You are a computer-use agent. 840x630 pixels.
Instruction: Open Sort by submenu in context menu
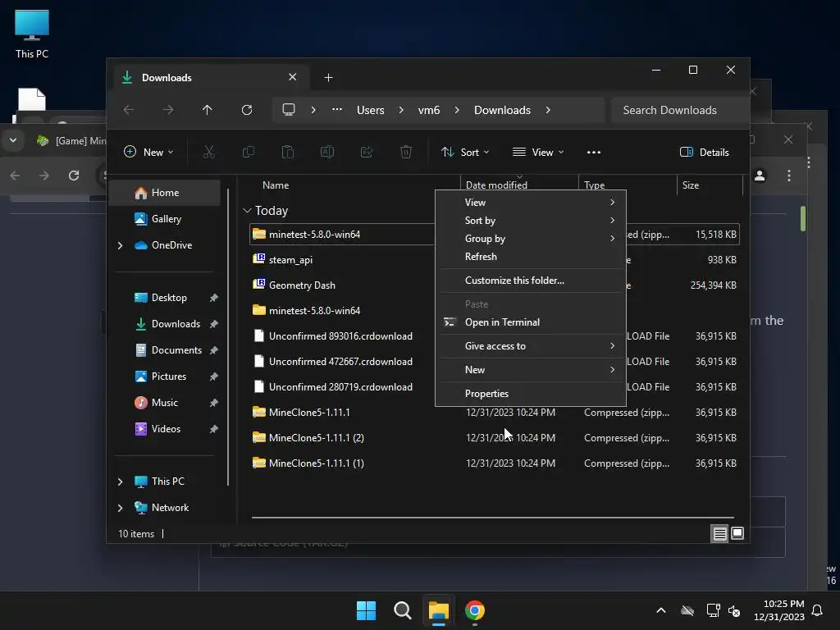pos(531,220)
